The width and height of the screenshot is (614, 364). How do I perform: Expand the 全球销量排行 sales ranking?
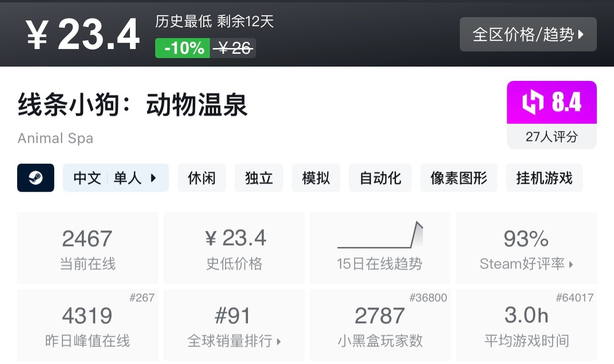[x=234, y=341]
